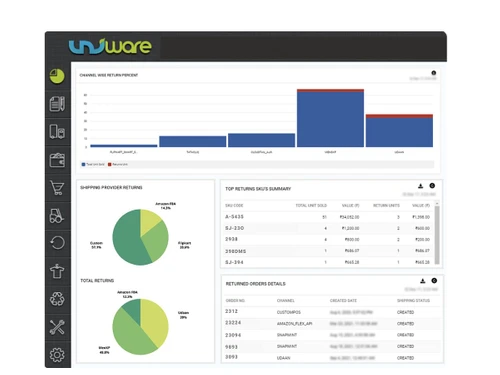This screenshot has height=375, width=500.
Task: Open the wallet sidebar icon
Action: [57, 160]
